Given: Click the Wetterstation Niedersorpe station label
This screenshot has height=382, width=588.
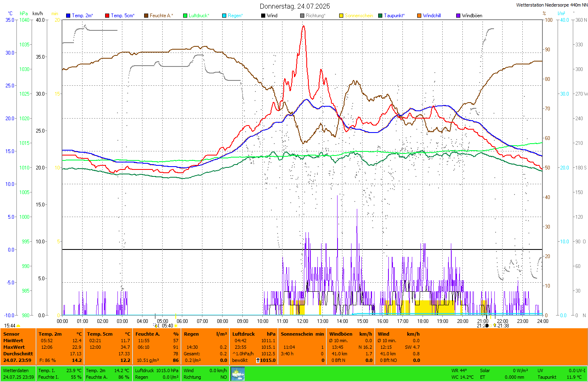Looking at the screenshot, I should [x=551, y=5].
